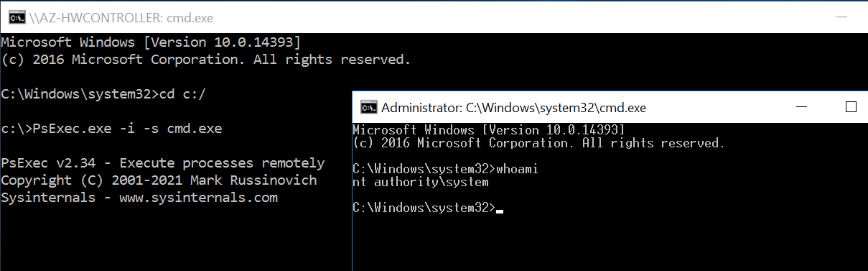
Task: Click the Version 10.0.14393 line in the AZ-HWCONTROLLER window
Action: [x=151, y=42]
